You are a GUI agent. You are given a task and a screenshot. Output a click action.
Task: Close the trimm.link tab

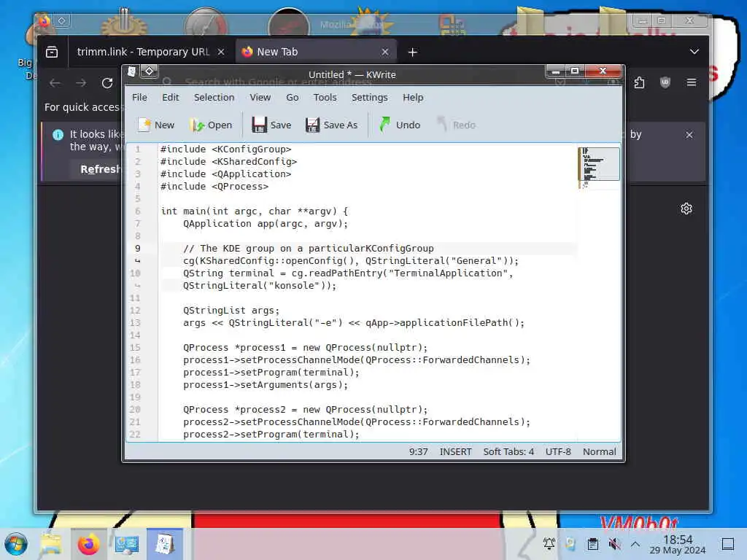[x=221, y=52]
